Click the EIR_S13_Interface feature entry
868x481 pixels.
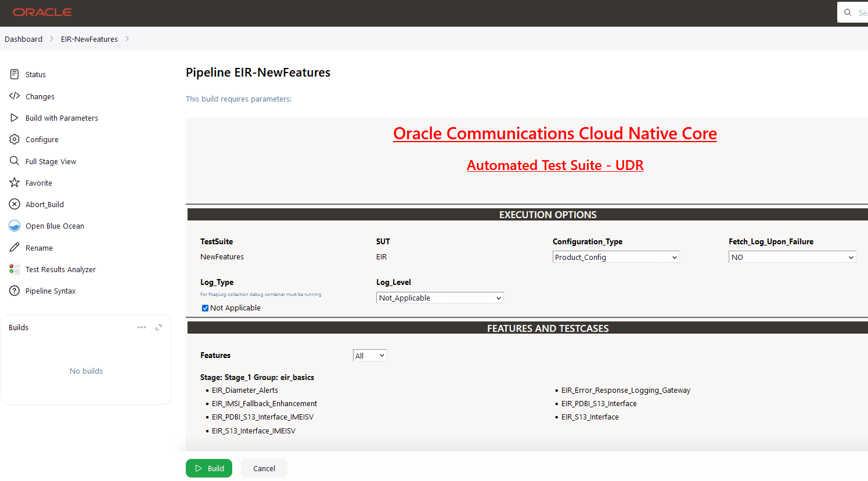coord(590,417)
